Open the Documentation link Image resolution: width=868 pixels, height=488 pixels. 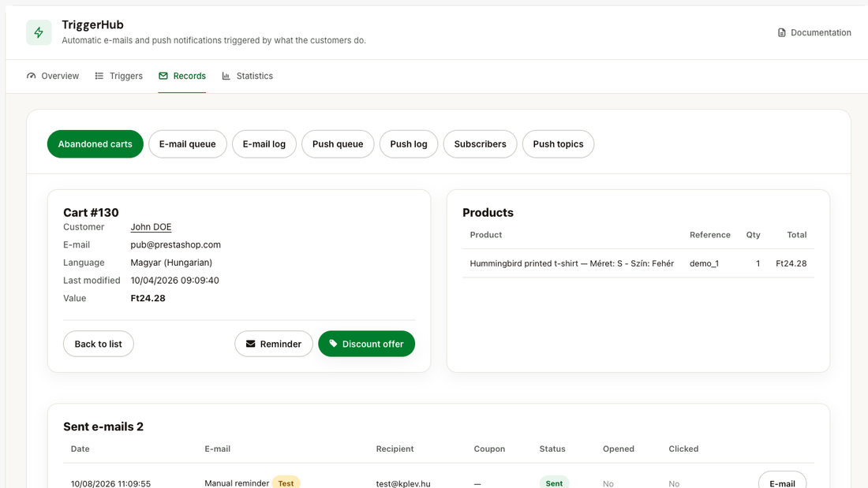point(814,32)
